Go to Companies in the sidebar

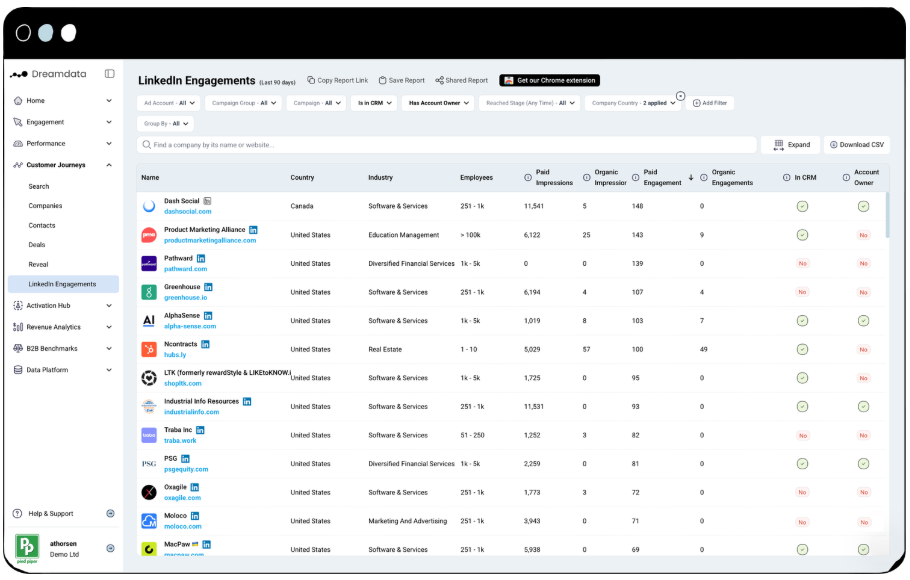(45, 206)
